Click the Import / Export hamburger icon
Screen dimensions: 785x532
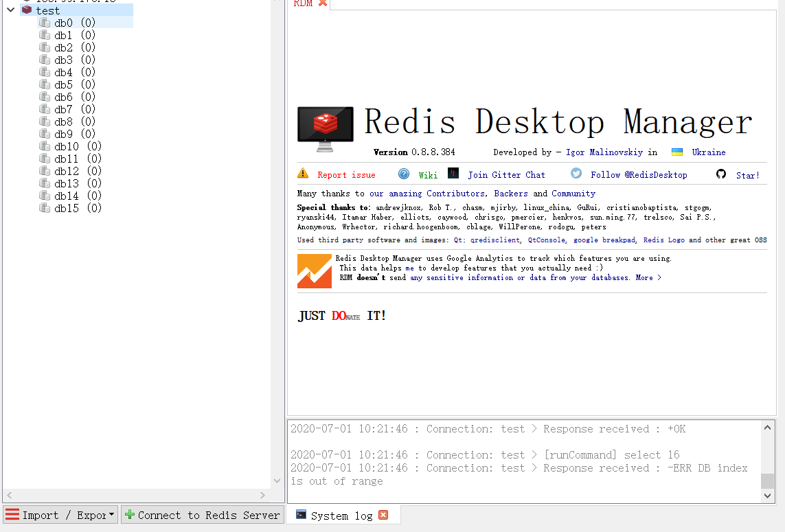point(12,514)
